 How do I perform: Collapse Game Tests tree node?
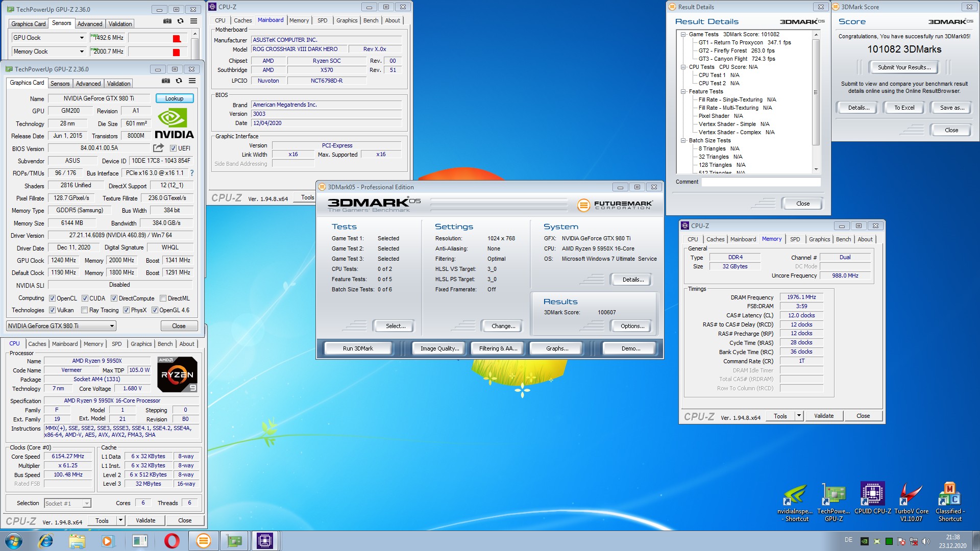pos(683,34)
